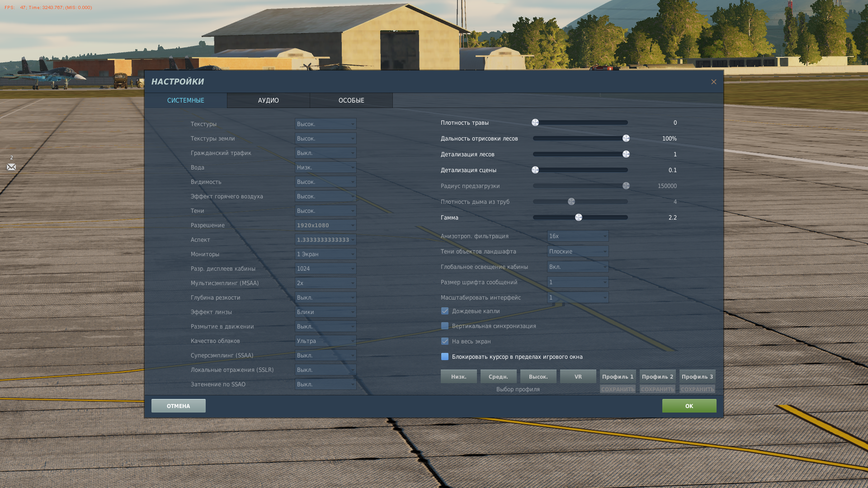The height and width of the screenshot is (488, 868).
Task: Click СОХРАНИТЬ under Профиль 2
Action: (658, 389)
